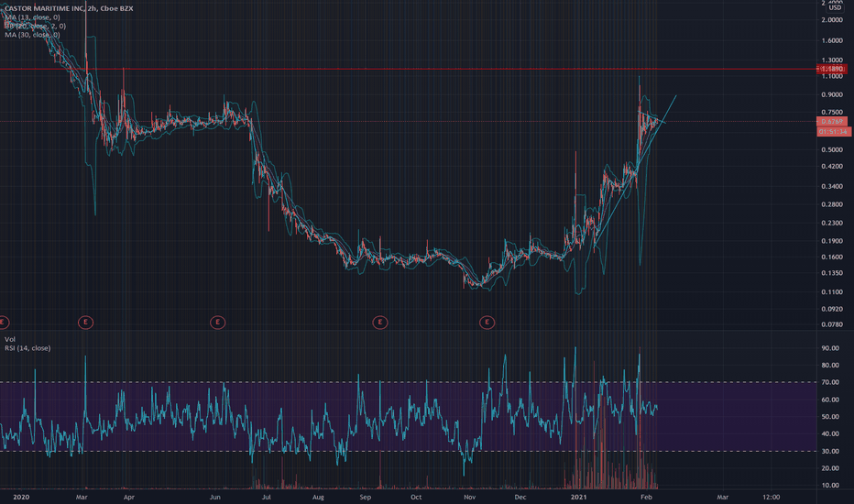The width and height of the screenshot is (854, 504).
Task: Click the 0.2300 price axis label
Action: coord(832,224)
